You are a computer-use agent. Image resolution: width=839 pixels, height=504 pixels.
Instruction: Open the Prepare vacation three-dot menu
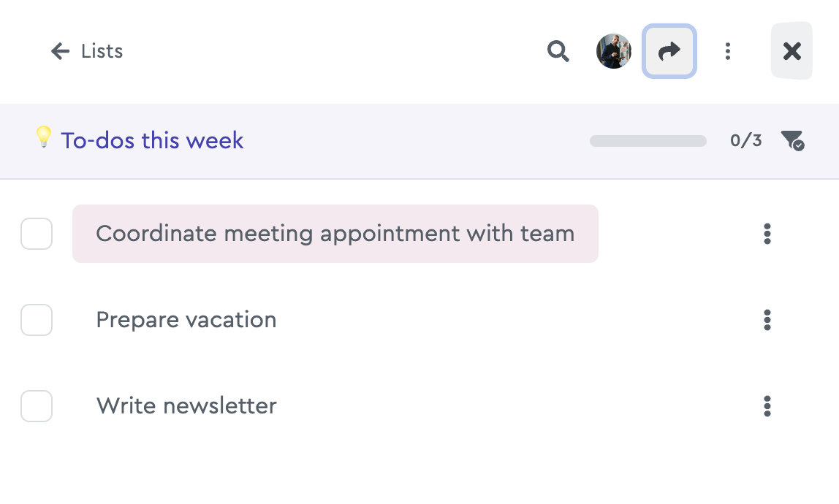click(x=767, y=320)
